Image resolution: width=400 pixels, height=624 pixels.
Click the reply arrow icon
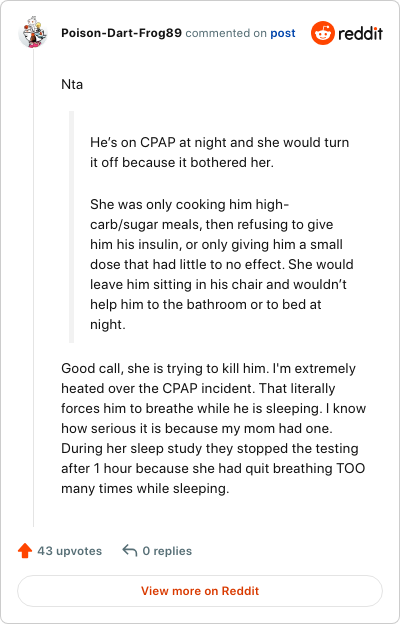click(x=130, y=551)
